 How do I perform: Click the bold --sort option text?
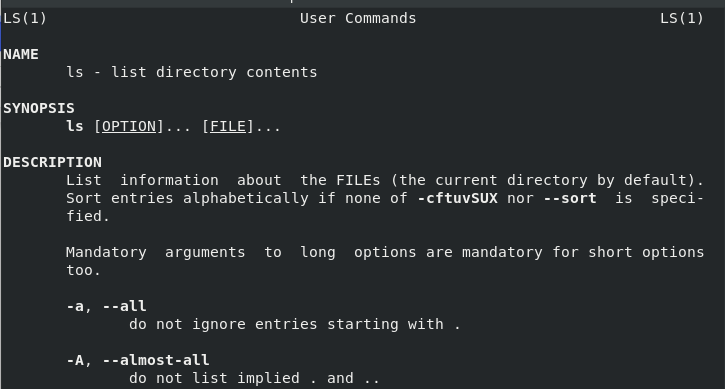coord(570,198)
